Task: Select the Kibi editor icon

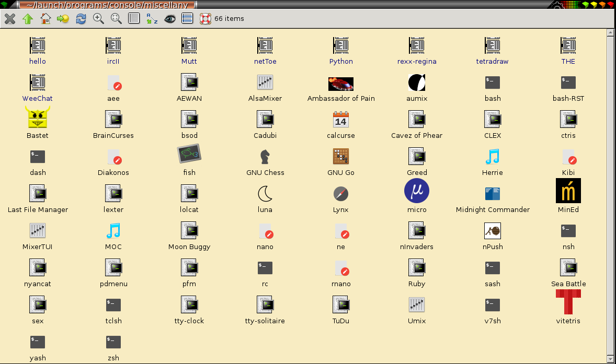Action: 569,157
